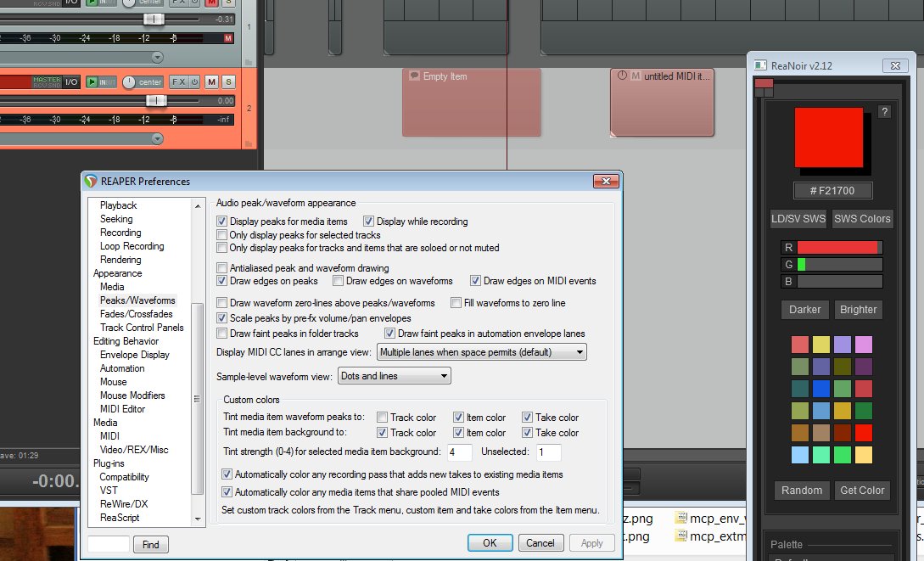Adjust the blue B slider in ReaNoir
The width and height of the screenshot is (924, 561).
click(839, 282)
